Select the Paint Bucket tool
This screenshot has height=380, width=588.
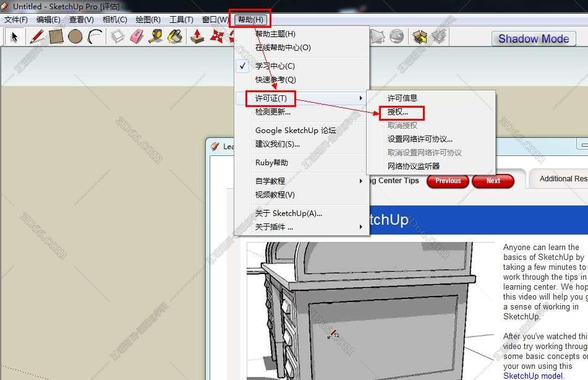point(175,37)
